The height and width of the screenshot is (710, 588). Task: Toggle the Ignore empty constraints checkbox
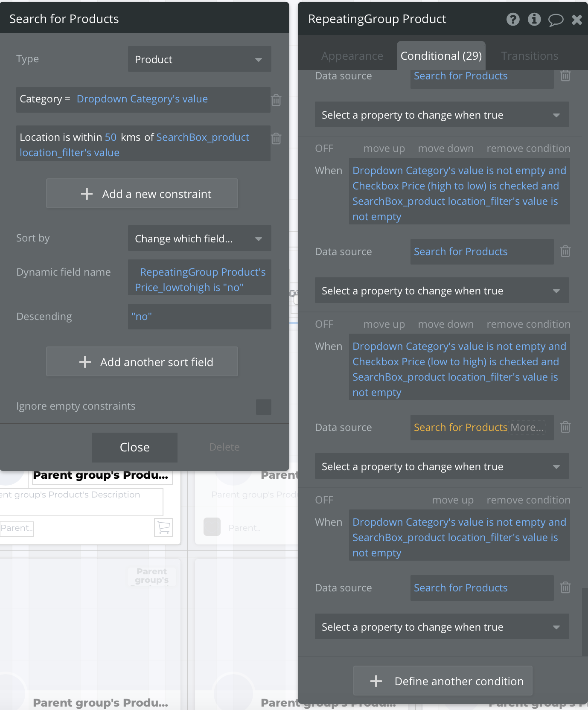(263, 407)
